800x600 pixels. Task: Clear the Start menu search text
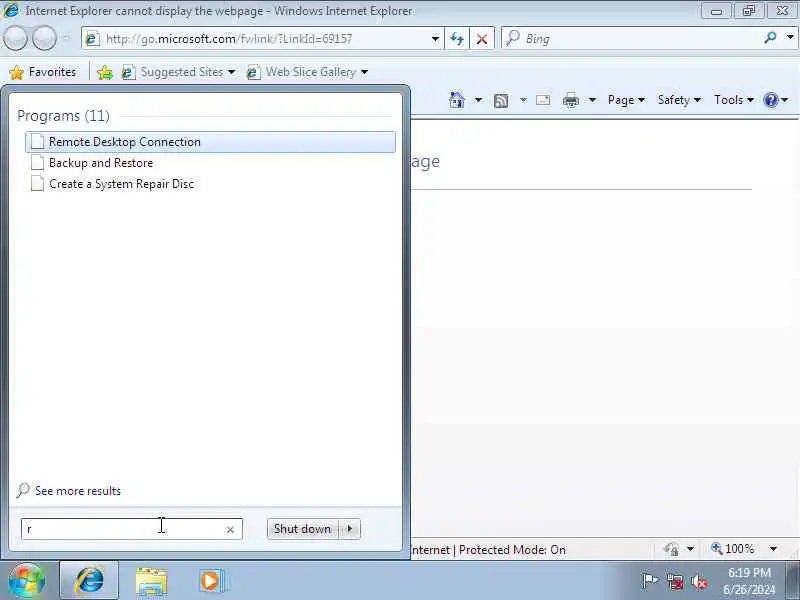tap(231, 530)
